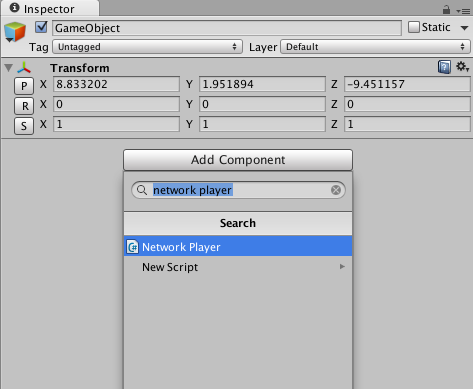Screen dimensions: 473x389
Task: Select the Network Player script result
Action: click(238, 247)
